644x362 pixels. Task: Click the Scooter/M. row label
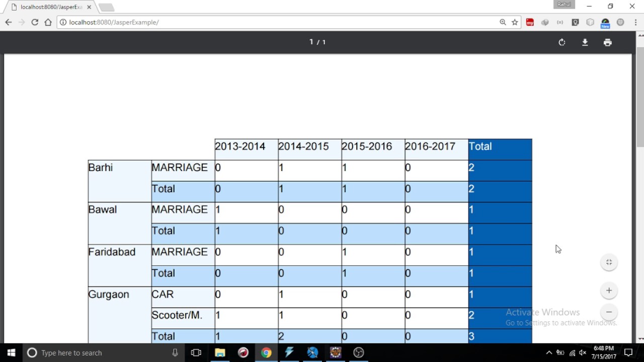pyautogui.click(x=183, y=318)
